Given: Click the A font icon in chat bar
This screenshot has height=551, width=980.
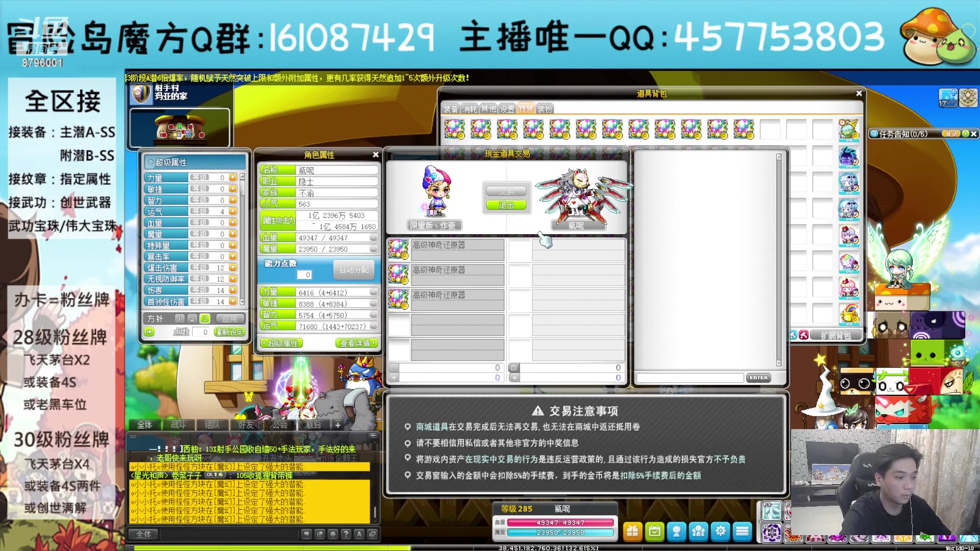Looking at the screenshot, I should (x=359, y=534).
